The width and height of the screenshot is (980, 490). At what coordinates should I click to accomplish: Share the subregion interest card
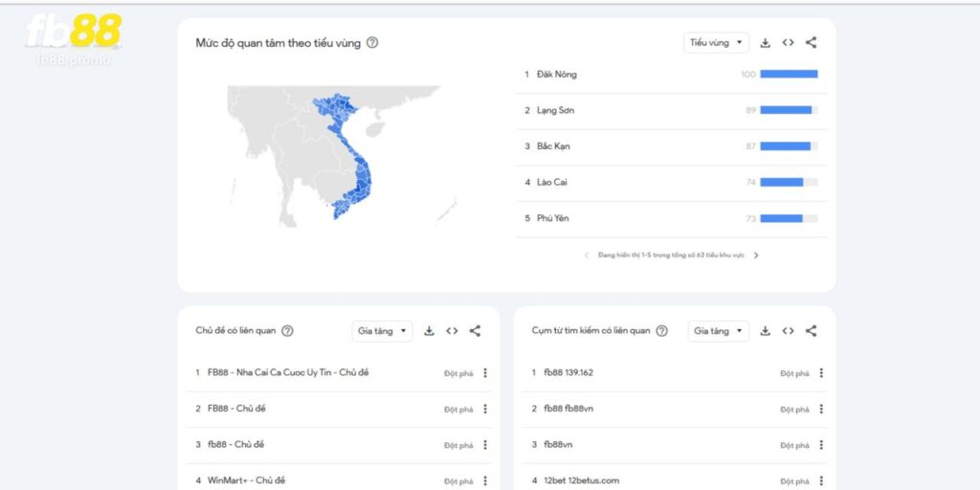[811, 42]
